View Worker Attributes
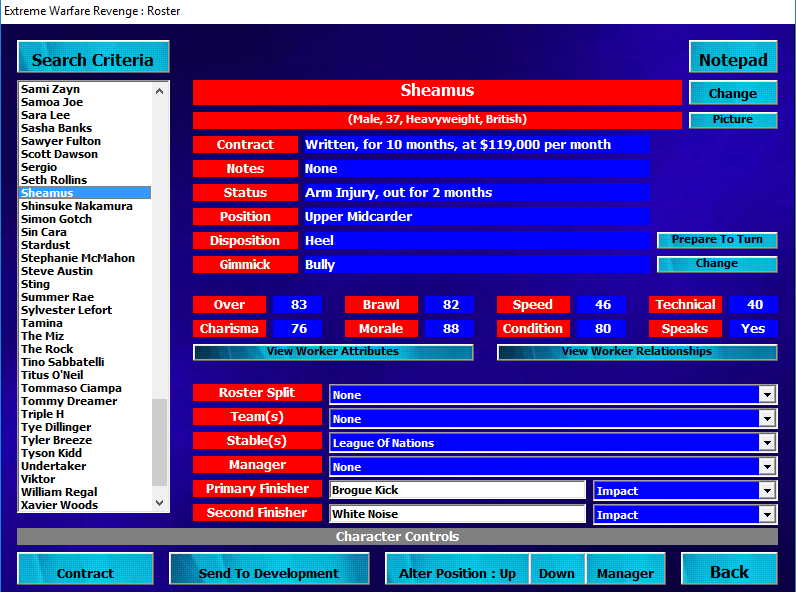The width and height of the screenshot is (796, 592). pos(332,352)
